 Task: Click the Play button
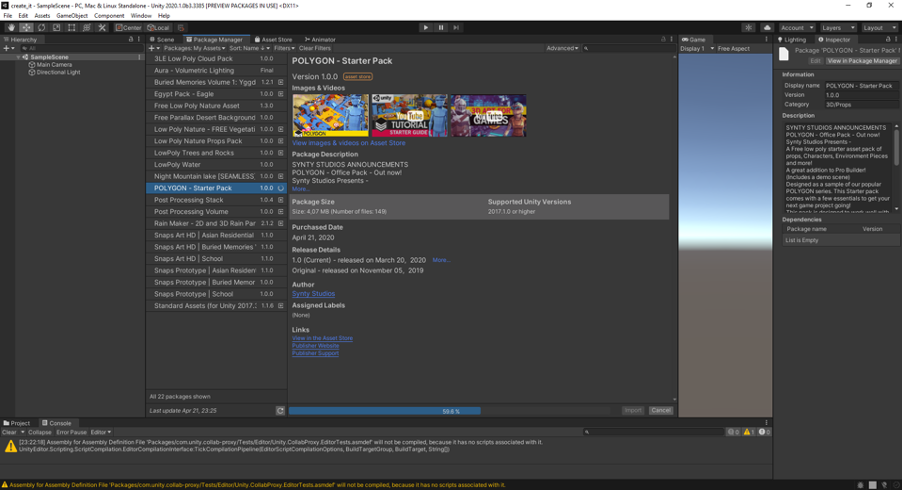[x=426, y=28]
